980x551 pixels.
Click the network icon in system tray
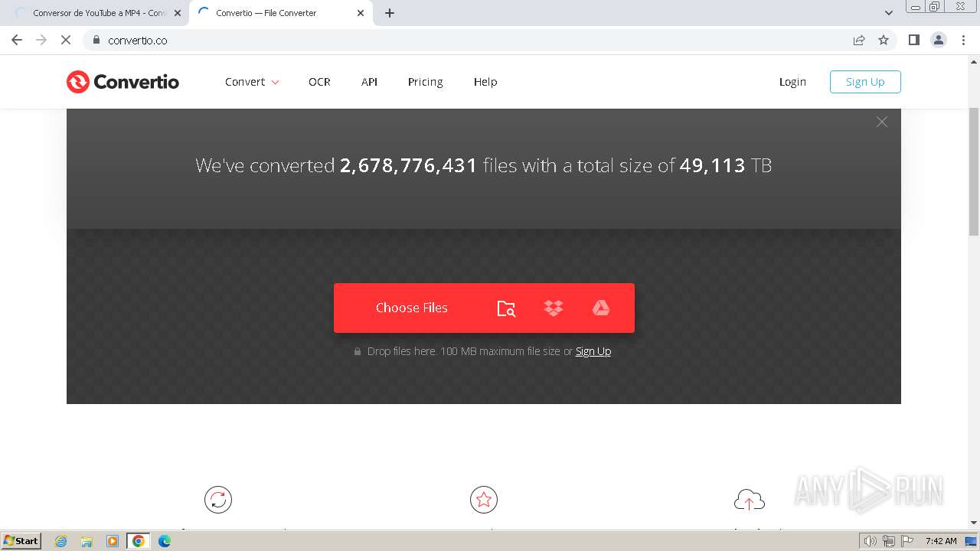889,541
